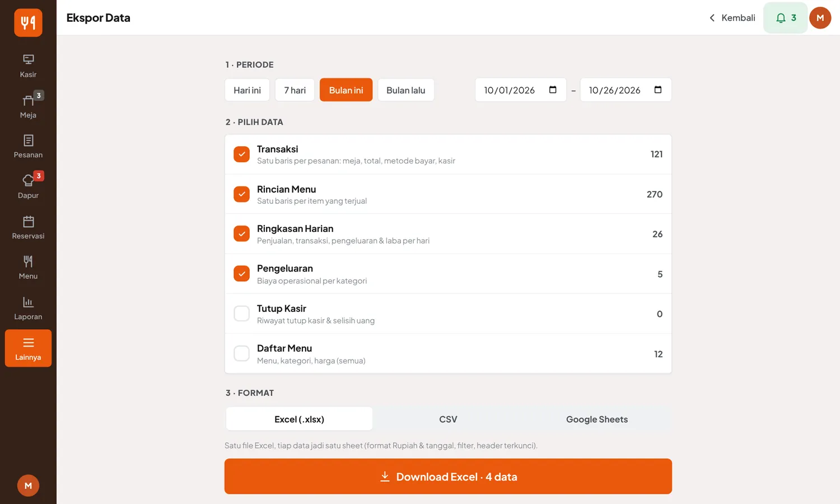This screenshot has width=840, height=504.
Task: Open calendar picker for end date
Action: (x=658, y=90)
